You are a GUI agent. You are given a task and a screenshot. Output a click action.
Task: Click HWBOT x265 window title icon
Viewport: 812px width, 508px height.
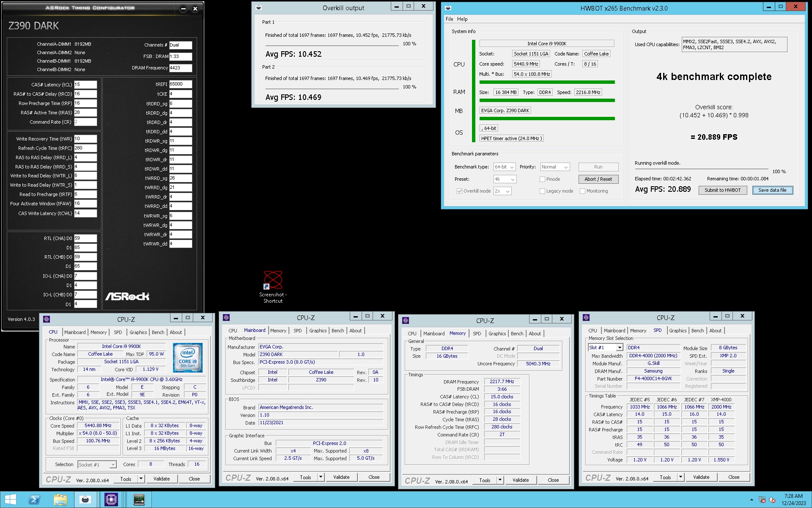(448, 8)
